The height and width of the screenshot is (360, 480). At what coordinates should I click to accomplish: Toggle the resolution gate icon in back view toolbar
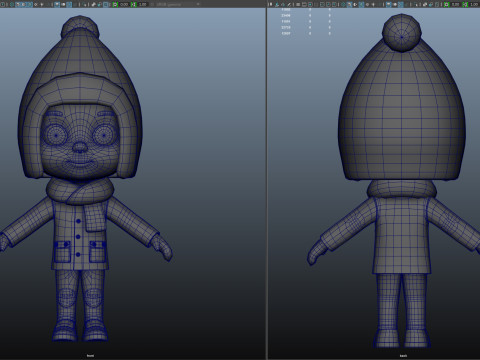(x=310, y=5)
